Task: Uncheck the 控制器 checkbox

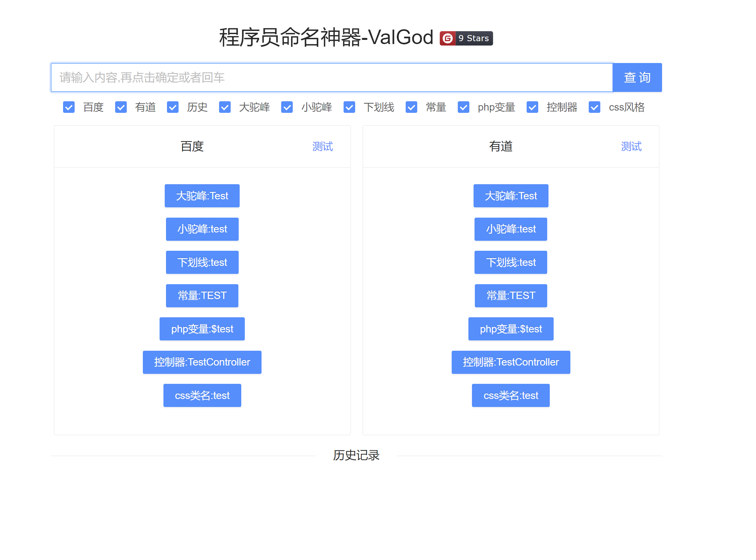Action: coord(532,107)
